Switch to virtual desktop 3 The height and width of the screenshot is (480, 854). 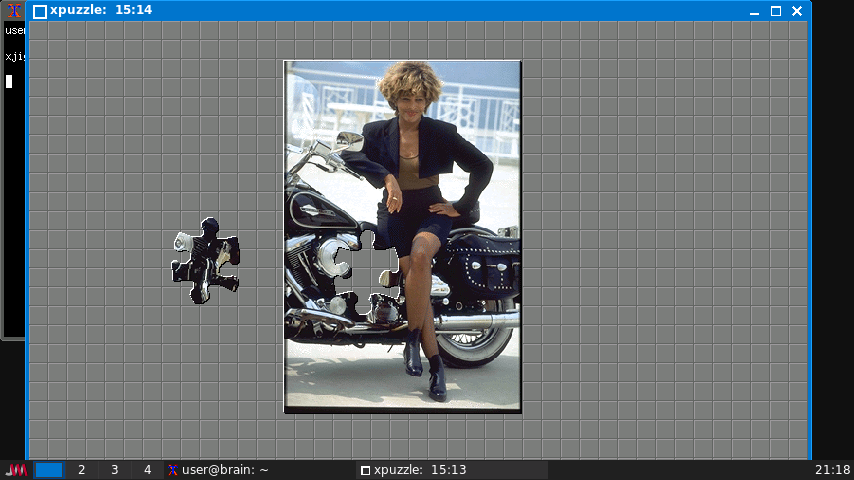point(114,470)
